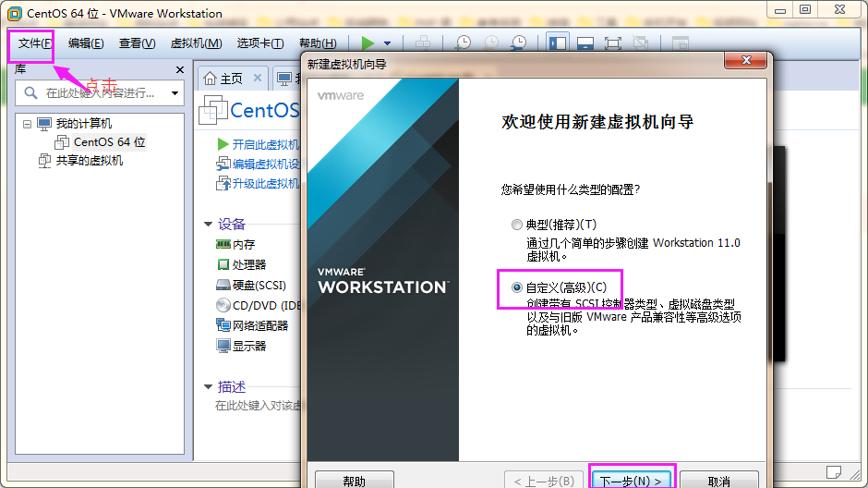
Task: Open the 帮助(H) menu
Action: pos(318,43)
